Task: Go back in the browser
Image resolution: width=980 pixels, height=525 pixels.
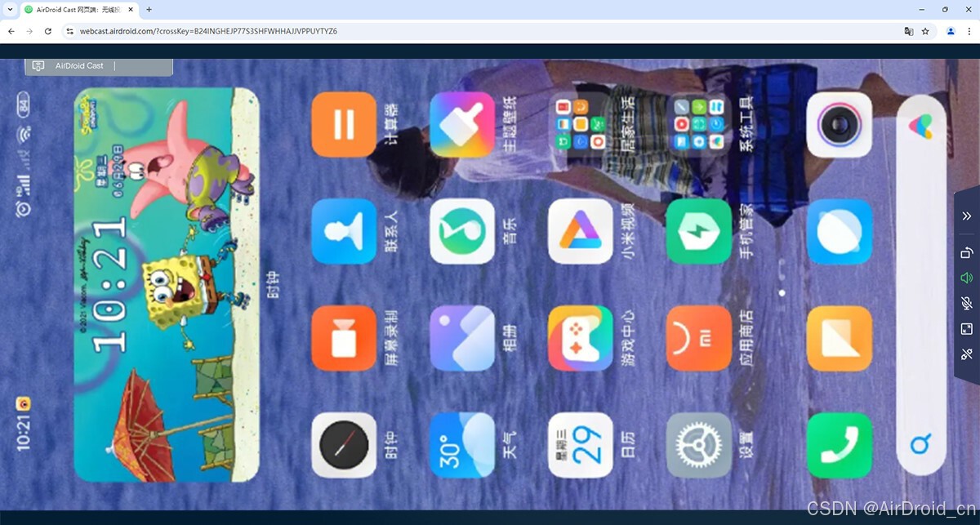Action: pyautogui.click(x=11, y=31)
